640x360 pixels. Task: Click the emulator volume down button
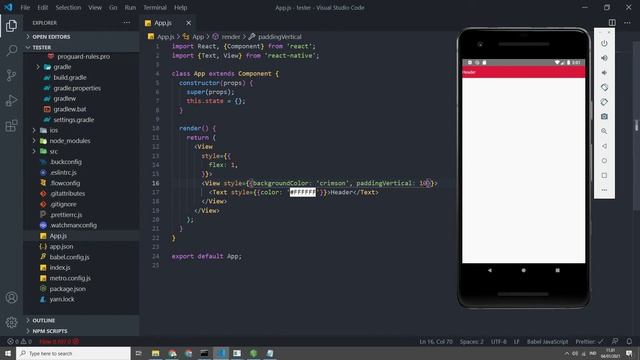tap(604, 73)
